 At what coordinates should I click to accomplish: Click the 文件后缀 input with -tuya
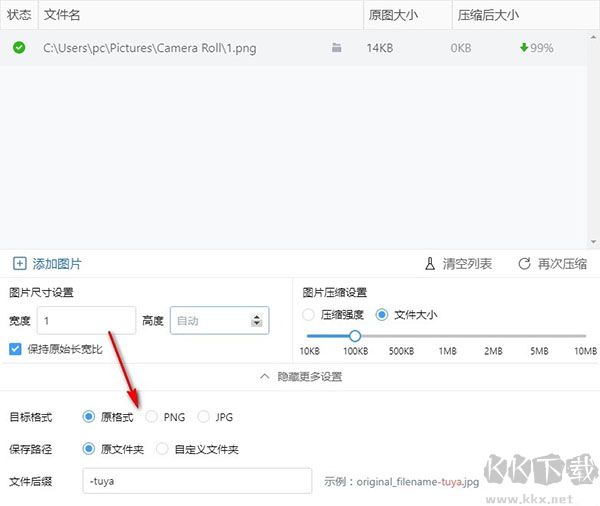coord(197,481)
